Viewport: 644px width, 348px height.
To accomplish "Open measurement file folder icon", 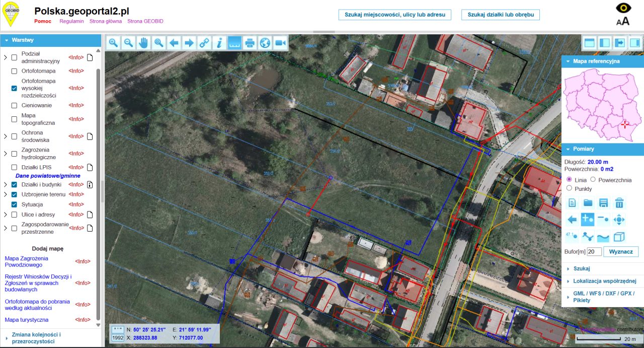I will pyautogui.click(x=588, y=203).
